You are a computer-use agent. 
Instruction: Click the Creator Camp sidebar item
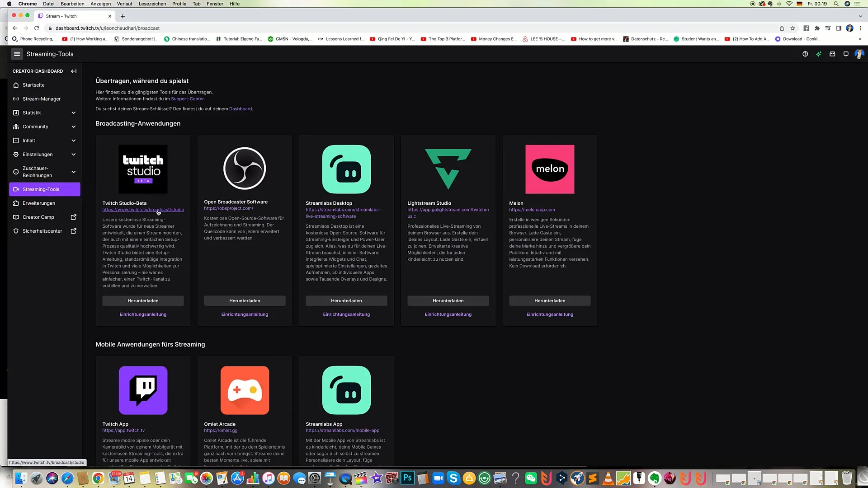(38, 217)
